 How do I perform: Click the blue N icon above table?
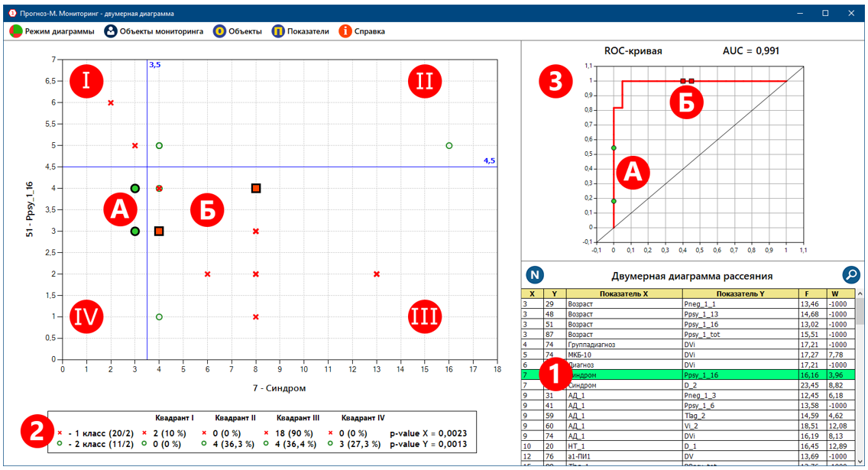click(x=536, y=275)
